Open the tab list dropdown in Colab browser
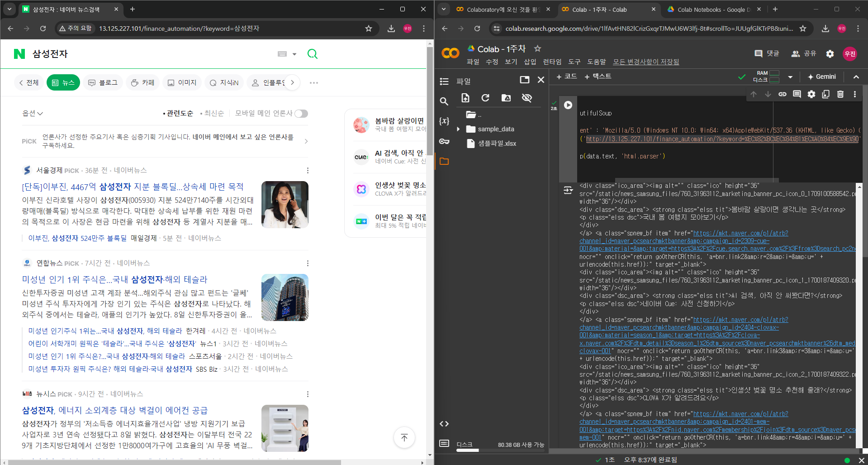This screenshot has height=465, width=868. point(444,9)
